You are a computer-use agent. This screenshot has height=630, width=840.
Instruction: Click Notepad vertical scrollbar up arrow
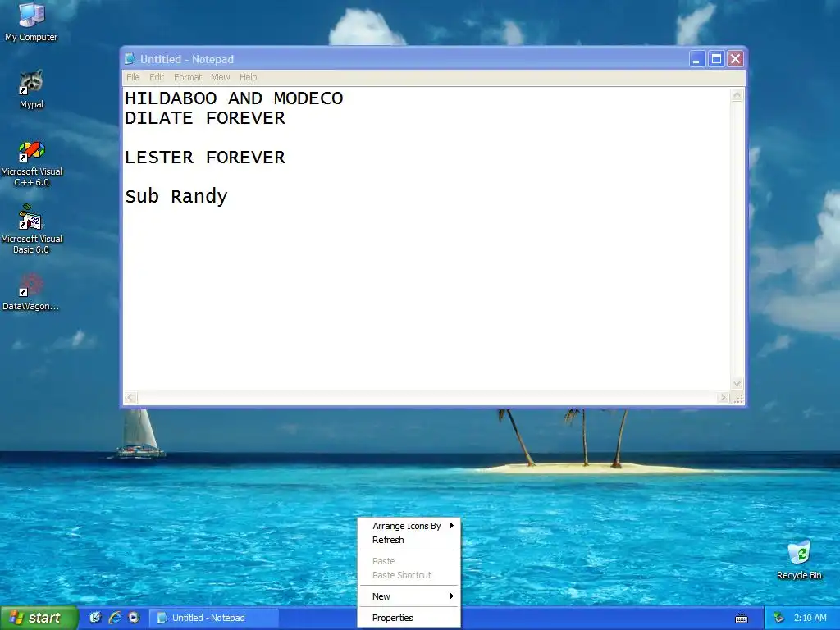coord(737,95)
